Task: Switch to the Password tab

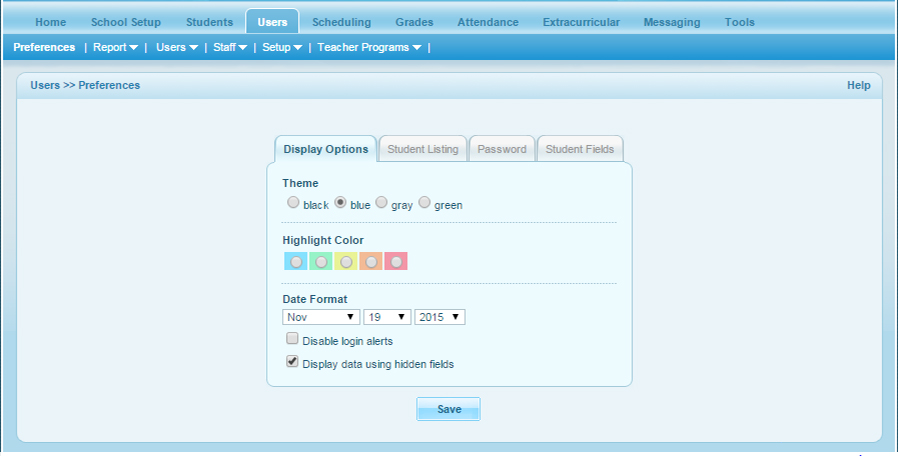Action: click(x=501, y=149)
